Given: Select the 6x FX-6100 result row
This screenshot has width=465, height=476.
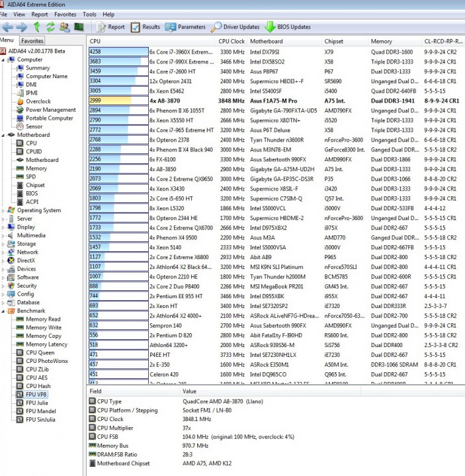Looking at the screenshot, I should point(276,159).
